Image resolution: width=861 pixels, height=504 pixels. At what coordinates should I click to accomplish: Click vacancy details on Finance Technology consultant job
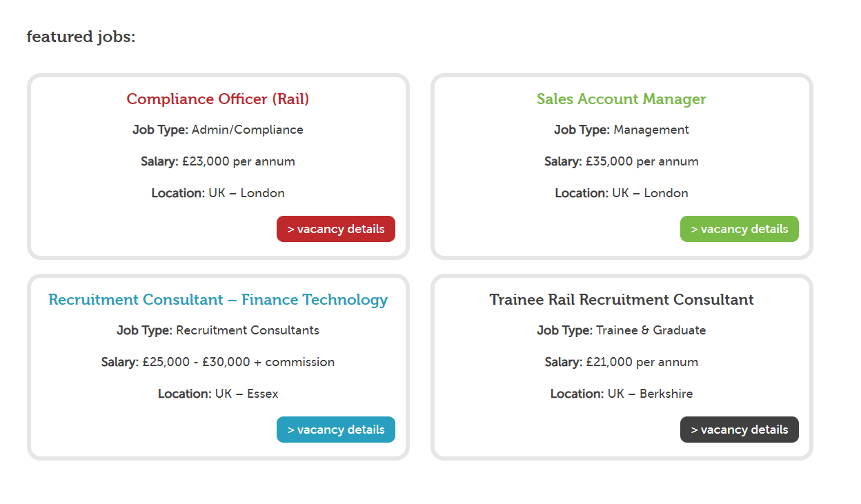[335, 429]
